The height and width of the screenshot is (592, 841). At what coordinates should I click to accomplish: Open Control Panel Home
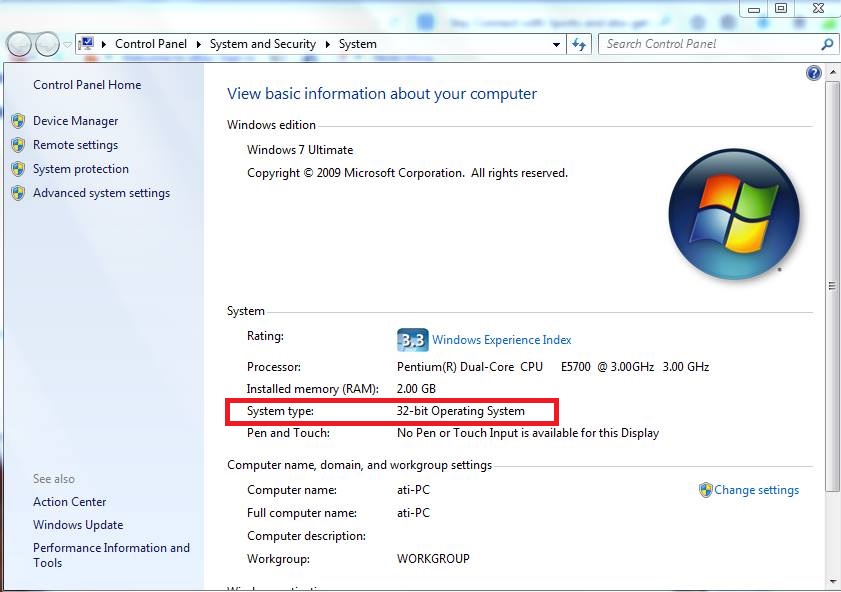[87, 85]
